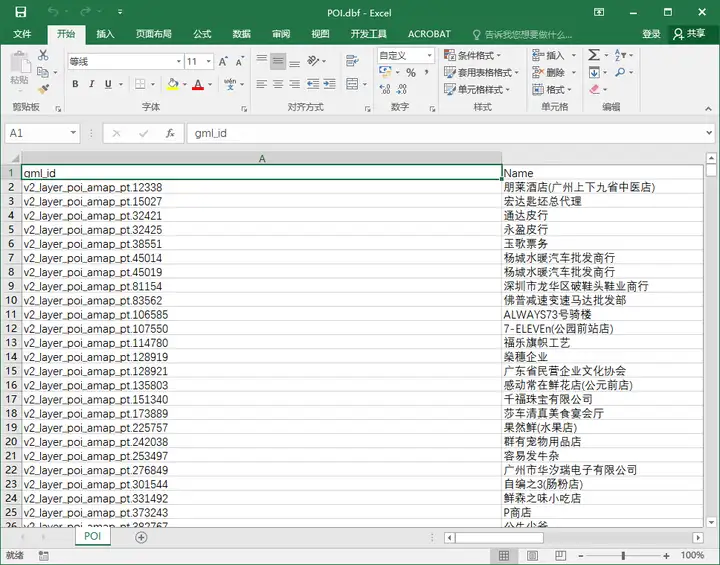Open the 格式 cells format menu
The image size is (720, 565).
point(551,90)
